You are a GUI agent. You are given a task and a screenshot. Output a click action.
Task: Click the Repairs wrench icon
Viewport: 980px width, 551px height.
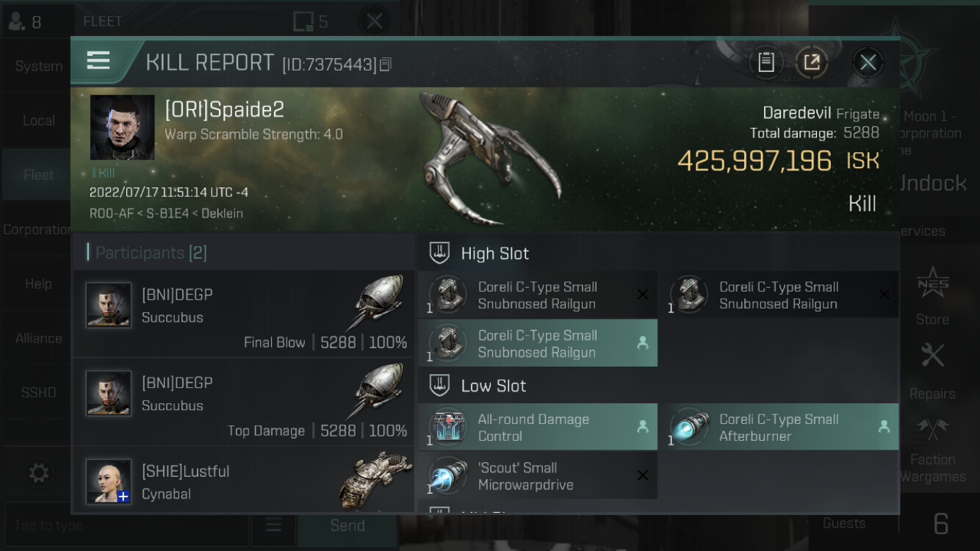932,356
